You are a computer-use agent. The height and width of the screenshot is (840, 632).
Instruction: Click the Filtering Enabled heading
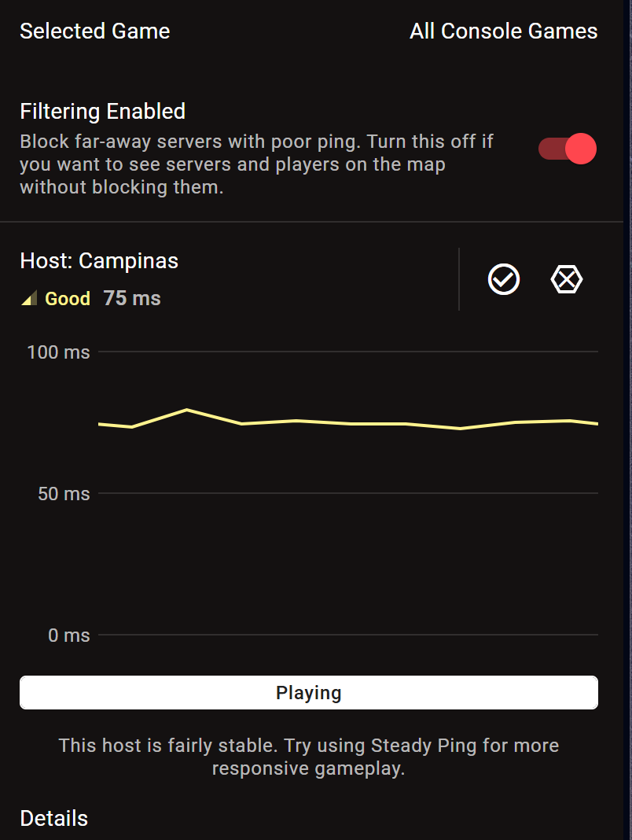(x=103, y=112)
